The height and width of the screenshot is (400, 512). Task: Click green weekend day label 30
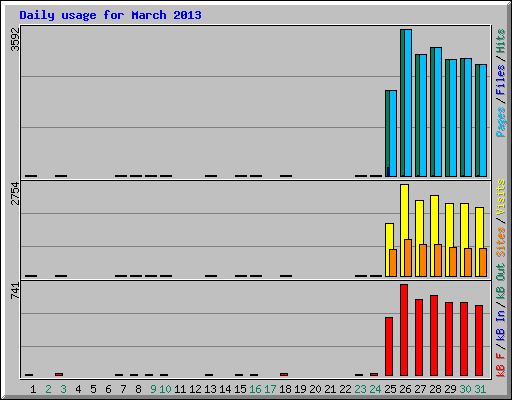click(x=465, y=389)
